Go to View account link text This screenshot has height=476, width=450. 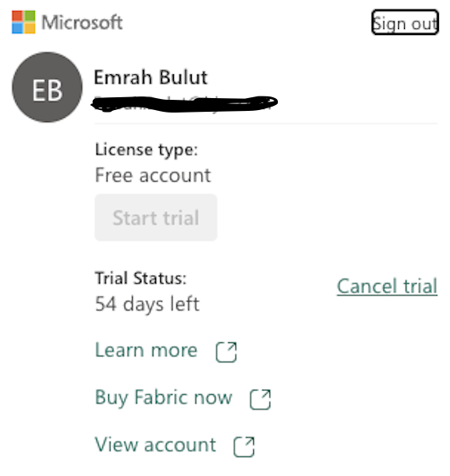coord(156,444)
